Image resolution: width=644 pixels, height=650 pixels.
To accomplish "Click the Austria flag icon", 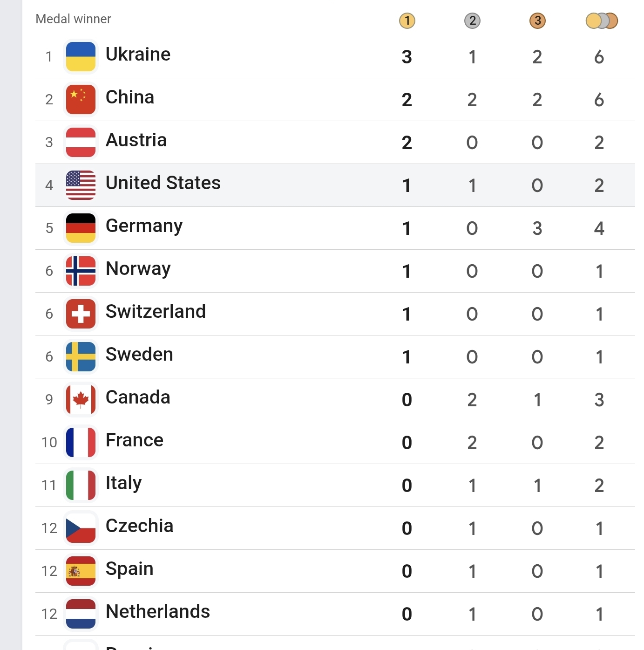I will [x=81, y=142].
